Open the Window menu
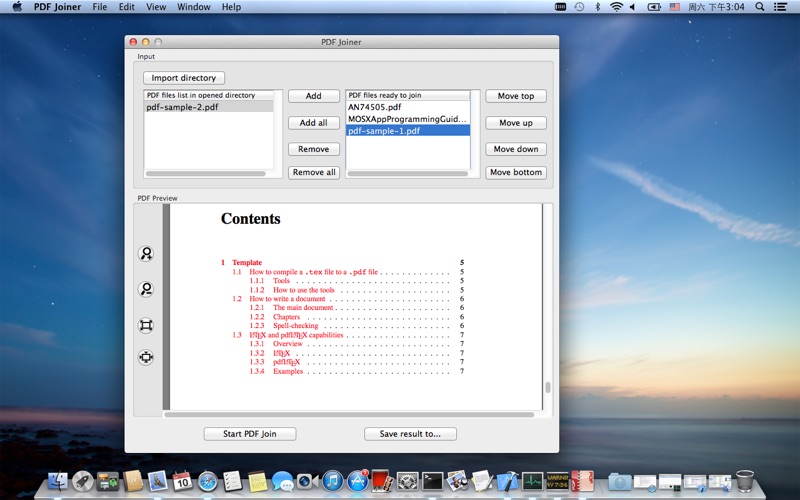This screenshot has height=500, width=800. [x=194, y=7]
